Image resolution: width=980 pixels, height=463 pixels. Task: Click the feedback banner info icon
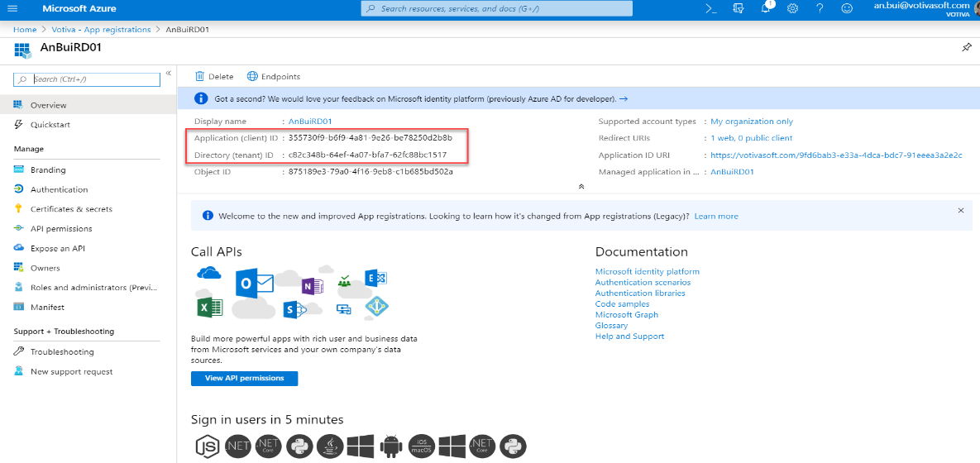click(x=201, y=98)
